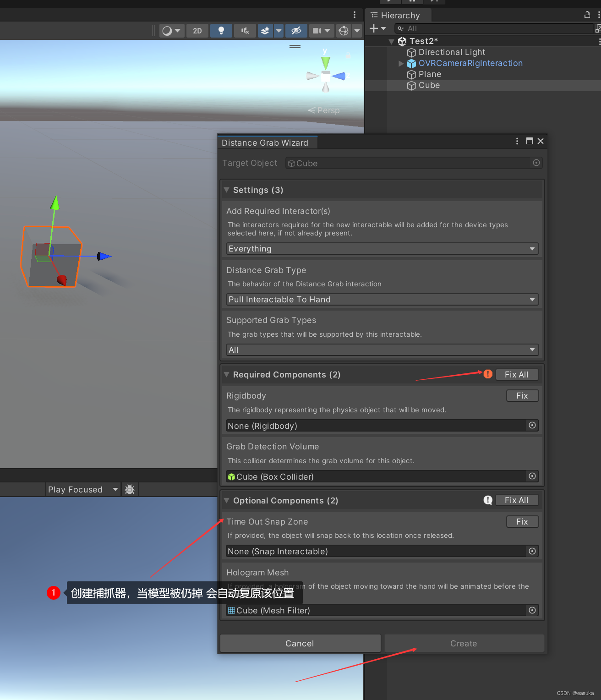Click the Hierarchy search field
The image size is (601, 700).
[481, 28]
